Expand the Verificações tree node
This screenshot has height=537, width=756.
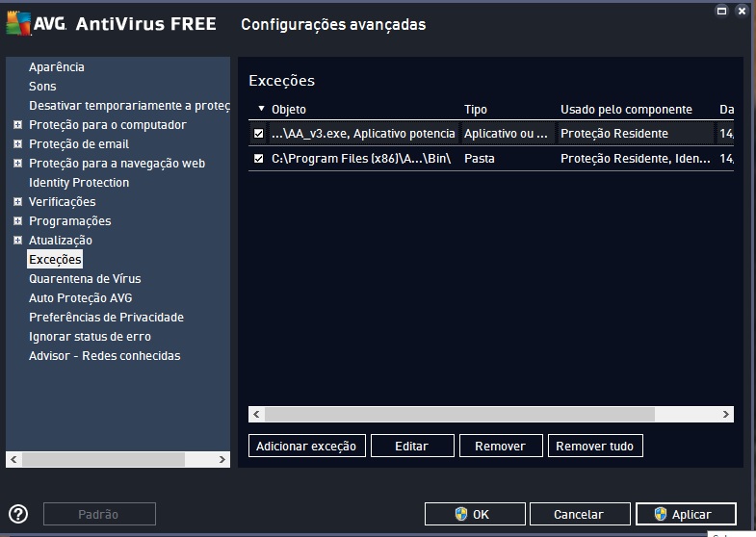point(18,202)
